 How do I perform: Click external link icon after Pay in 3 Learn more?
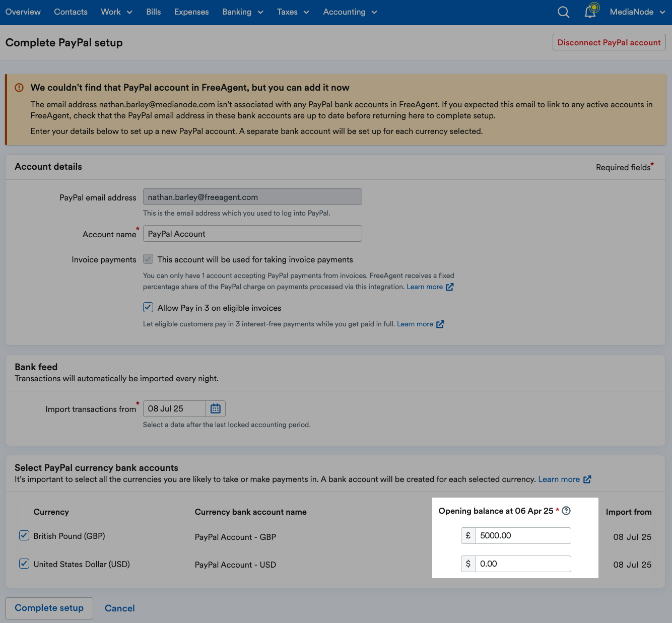[x=440, y=324]
